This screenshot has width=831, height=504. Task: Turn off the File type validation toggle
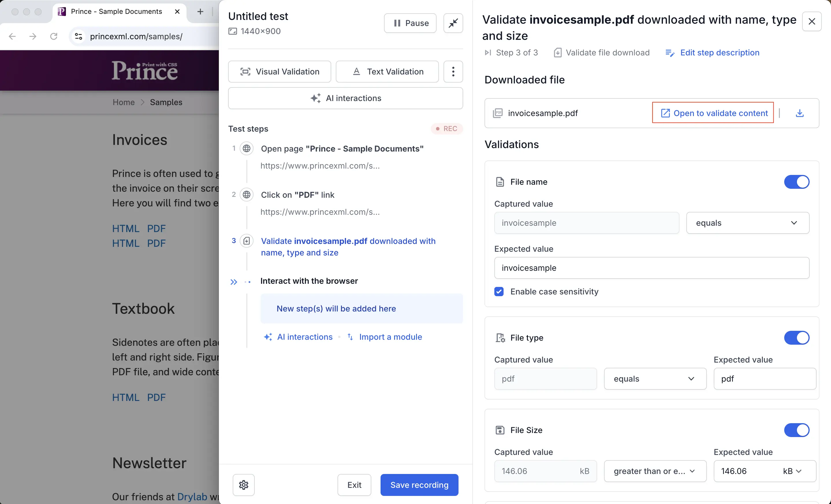click(x=796, y=337)
